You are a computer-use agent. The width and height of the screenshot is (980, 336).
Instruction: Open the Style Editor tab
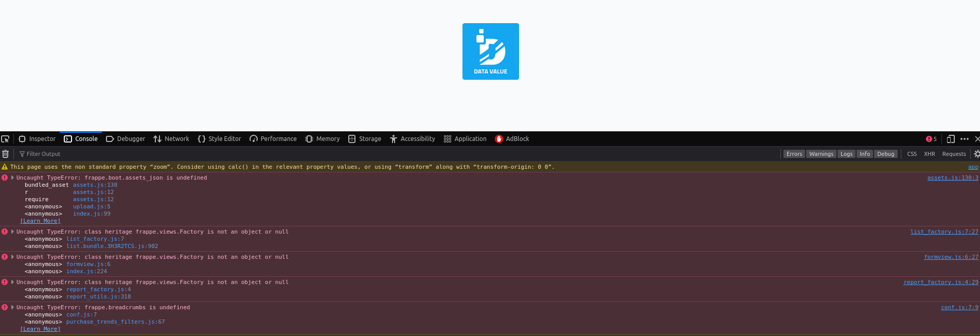[219, 139]
